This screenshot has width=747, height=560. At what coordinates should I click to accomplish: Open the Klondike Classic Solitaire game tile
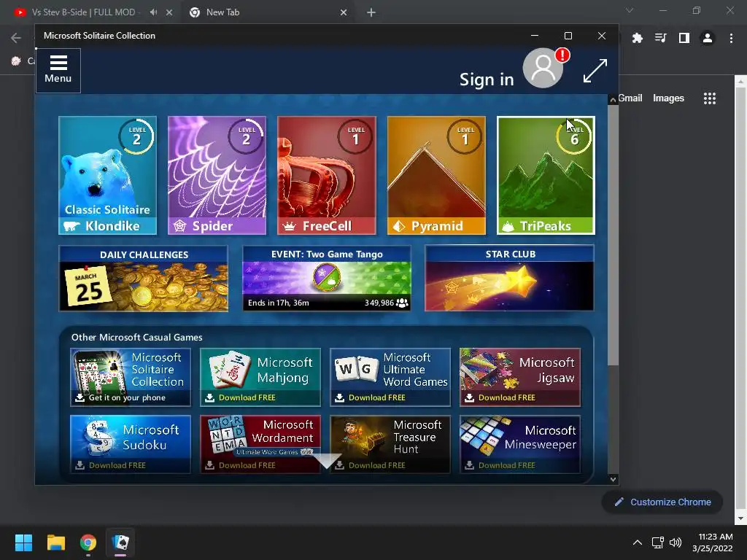tap(107, 175)
